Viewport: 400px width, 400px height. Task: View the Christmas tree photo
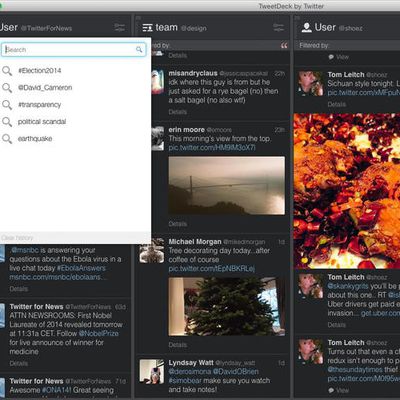227,306
